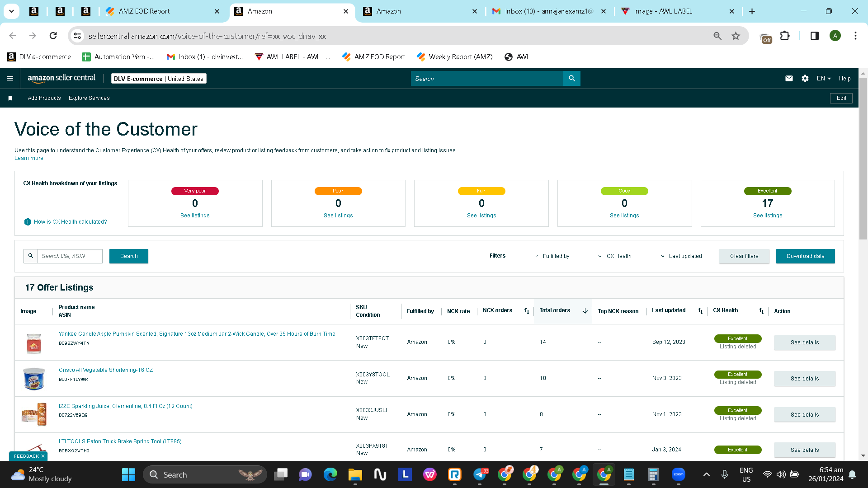Expand the Last updated filter dropdown
Image resolution: width=868 pixels, height=488 pixels.
click(681, 256)
